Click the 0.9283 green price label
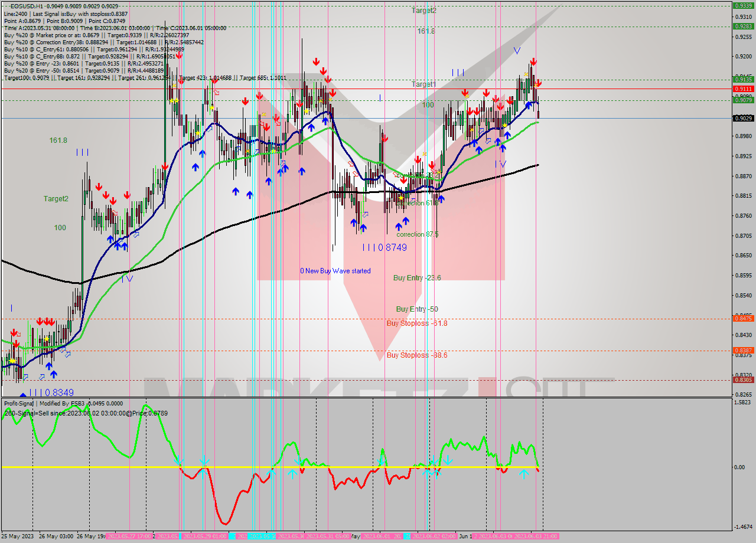This screenshot has height=543, width=756. 742,26
